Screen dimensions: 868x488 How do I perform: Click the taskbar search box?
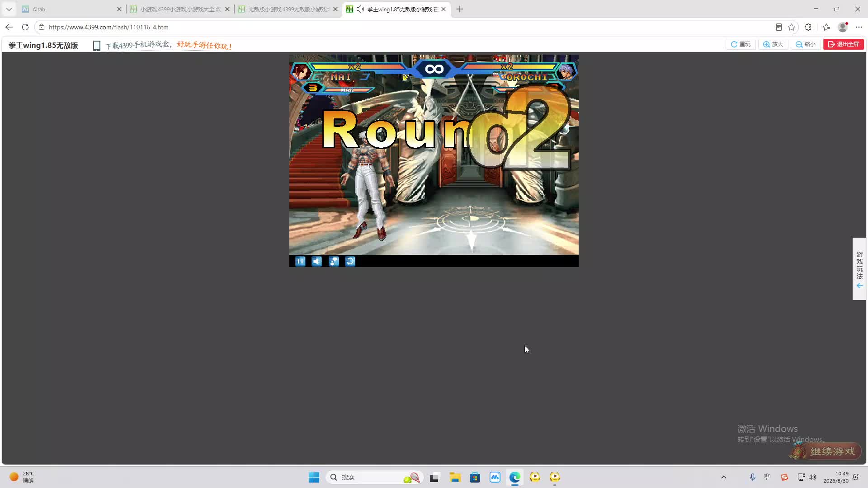coord(374,477)
